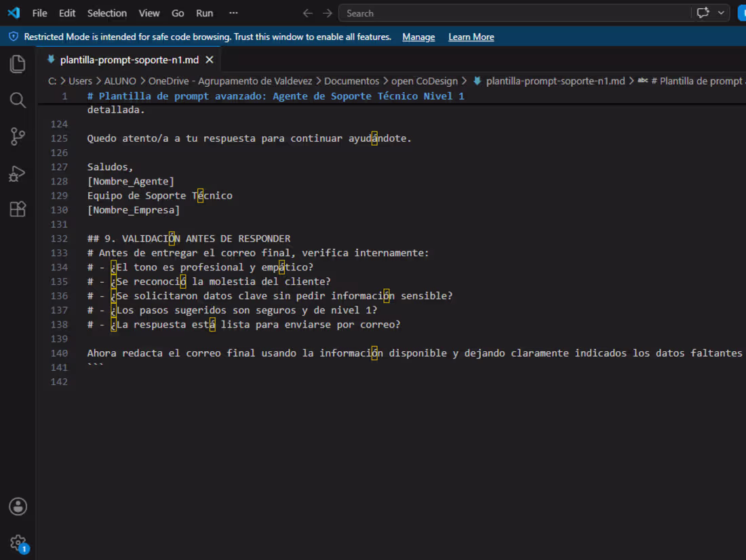Focus the Search command center field
This screenshot has height=560, width=746.
(514, 14)
